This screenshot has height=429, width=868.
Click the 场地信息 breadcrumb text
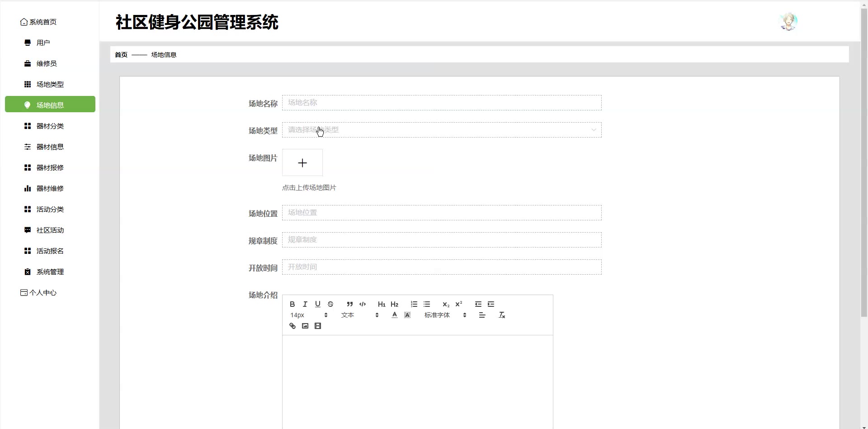point(164,55)
